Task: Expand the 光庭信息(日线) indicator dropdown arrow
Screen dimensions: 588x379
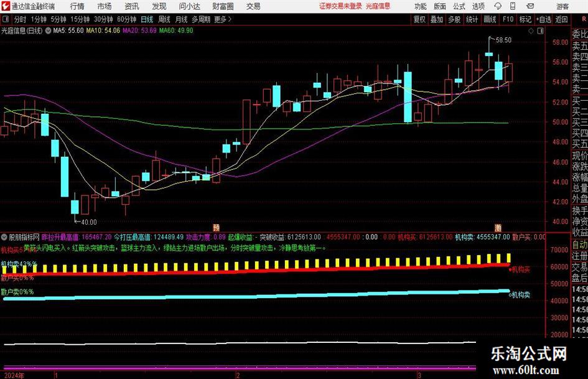Action: tap(48, 30)
